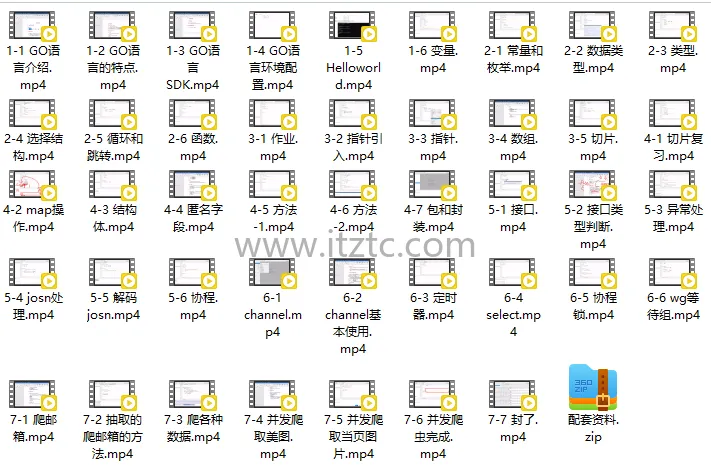This screenshot has height=466, width=711.
Task: Click the 6-6 wg等待组.mp4 file name label
Action: [x=672, y=306]
